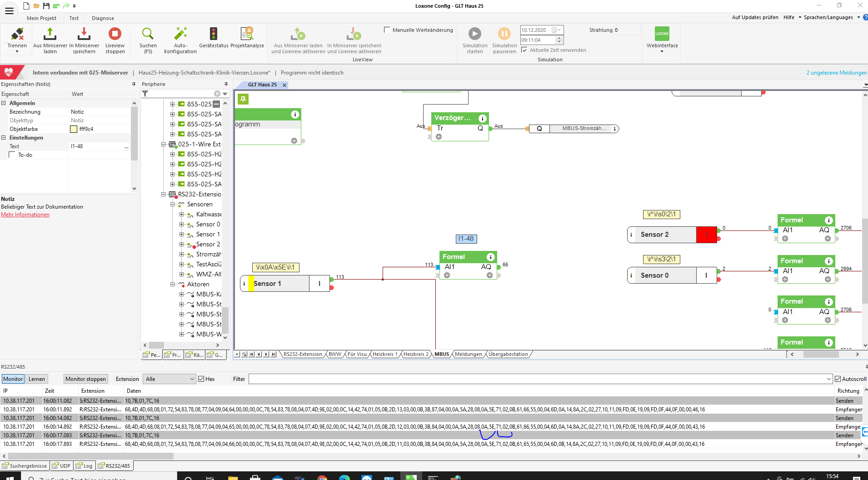868x480 pixels.
Task: Enable Manuelle Werteänderung checkbox
Action: coord(387,30)
